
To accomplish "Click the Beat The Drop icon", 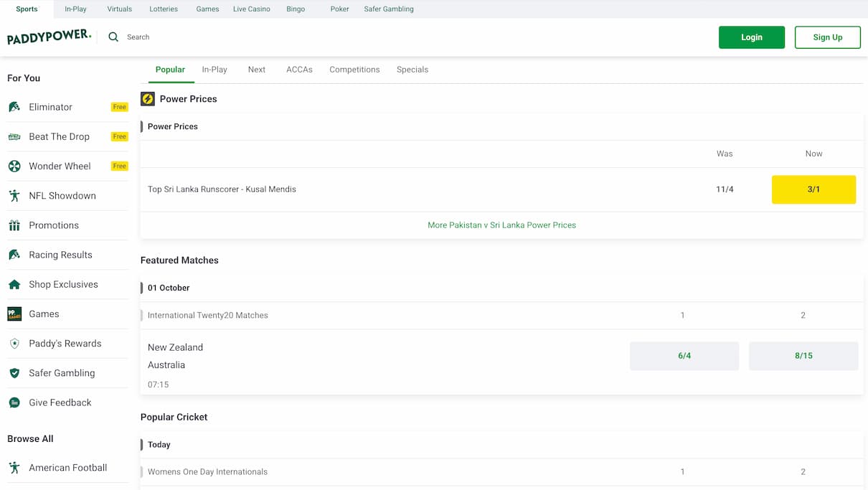I will pos(14,136).
